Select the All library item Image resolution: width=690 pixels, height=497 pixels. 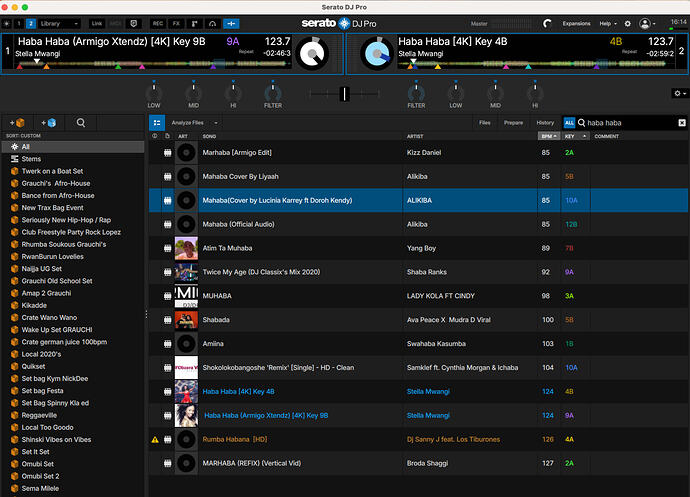pos(73,147)
